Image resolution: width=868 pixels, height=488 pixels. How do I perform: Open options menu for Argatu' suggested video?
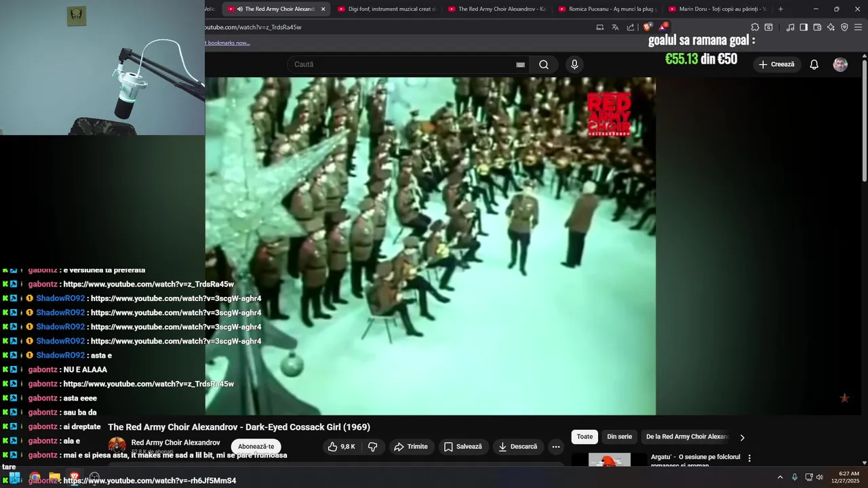click(749, 458)
